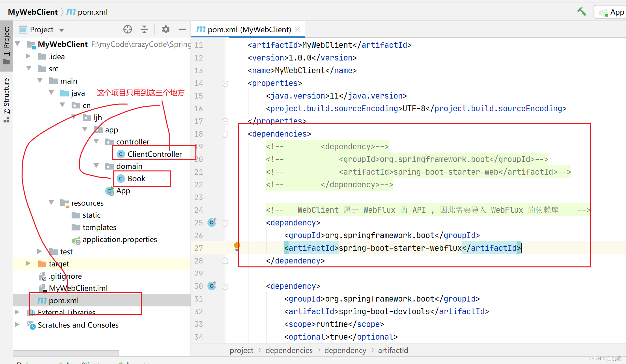Select the .gitignore file
Viewport: 626px width, 364px height.
60,276
